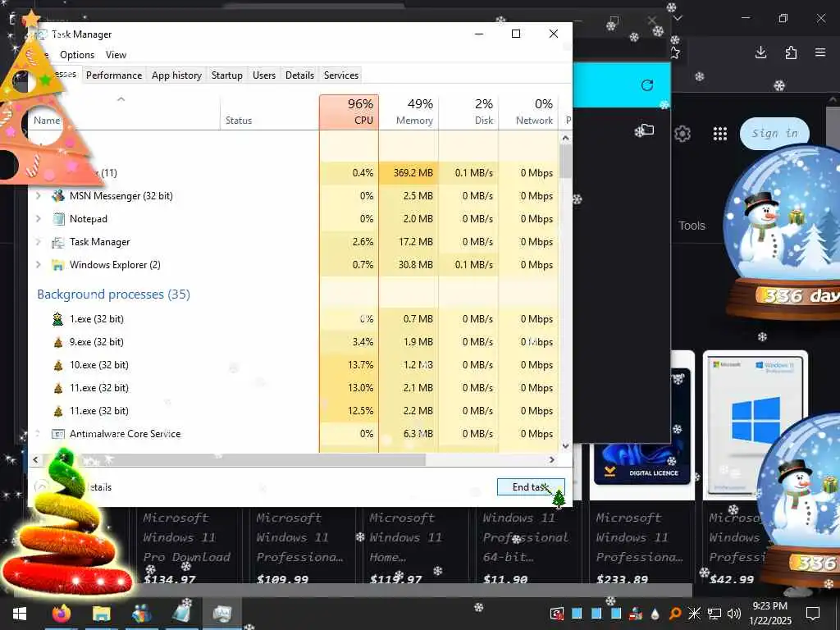Switch to the Users tab
The width and height of the screenshot is (840, 630).
(x=264, y=75)
